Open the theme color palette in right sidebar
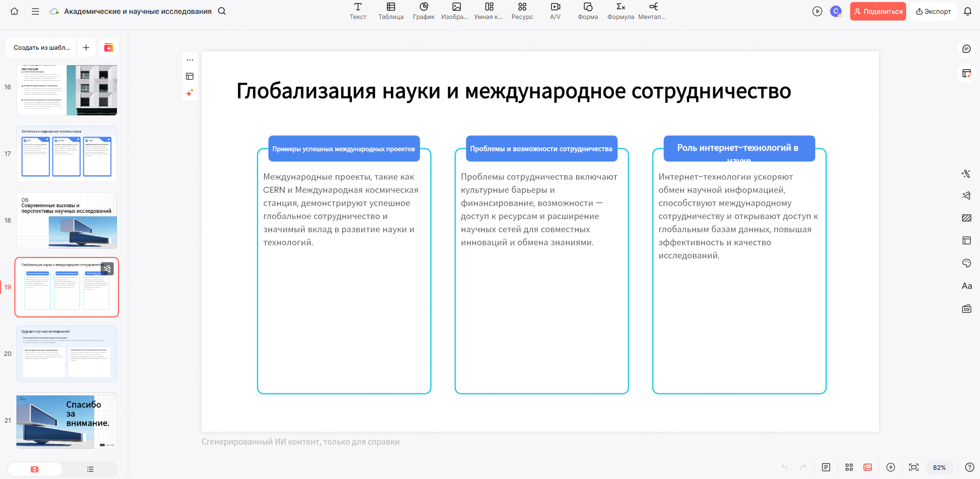This screenshot has height=479, width=980. point(967,263)
